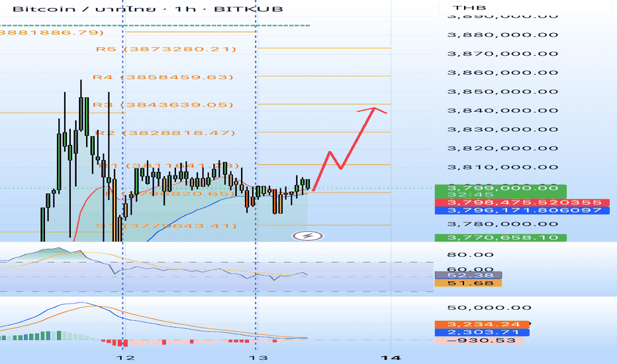Click the S1 support level label

(166, 226)
